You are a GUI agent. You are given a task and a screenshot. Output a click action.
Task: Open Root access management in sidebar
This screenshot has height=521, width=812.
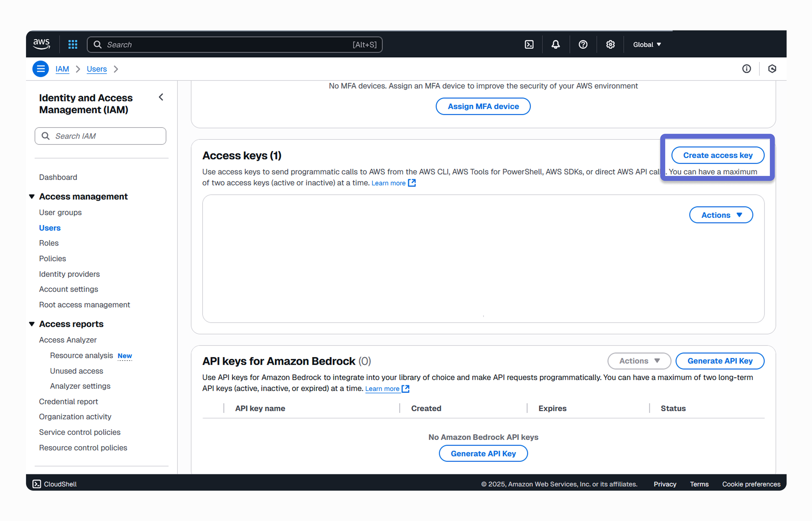85,305
